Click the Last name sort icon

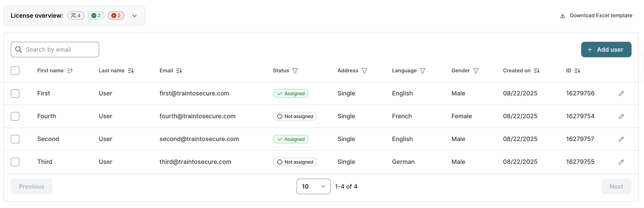pos(131,71)
